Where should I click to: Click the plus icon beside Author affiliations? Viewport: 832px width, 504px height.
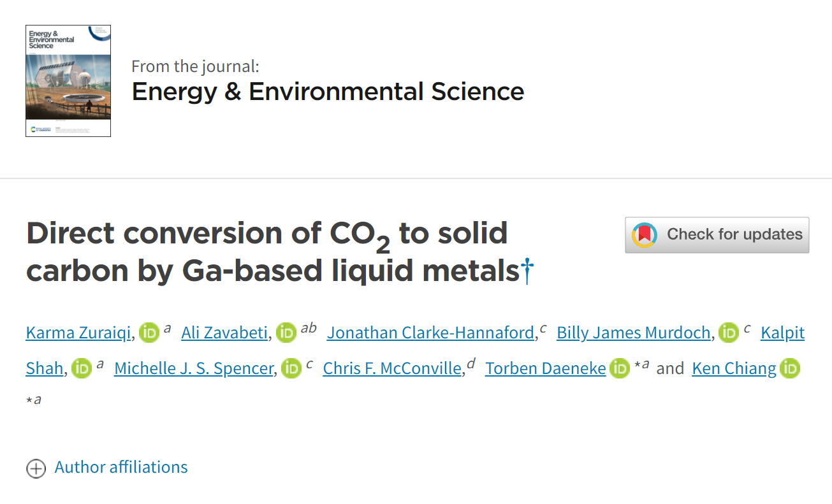tap(36, 468)
